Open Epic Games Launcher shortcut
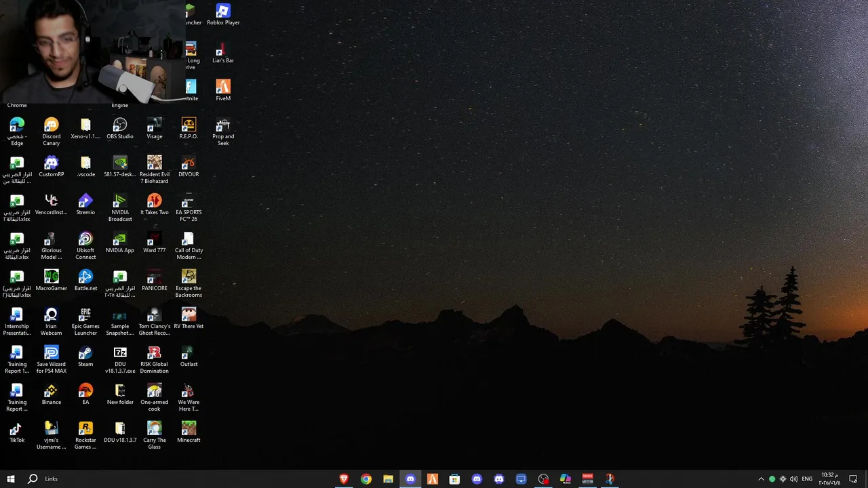The width and height of the screenshot is (868, 488). tap(85, 321)
